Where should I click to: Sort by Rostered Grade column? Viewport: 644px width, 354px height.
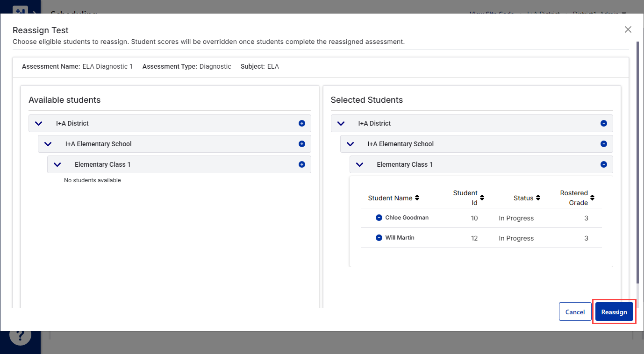pyautogui.click(x=592, y=198)
